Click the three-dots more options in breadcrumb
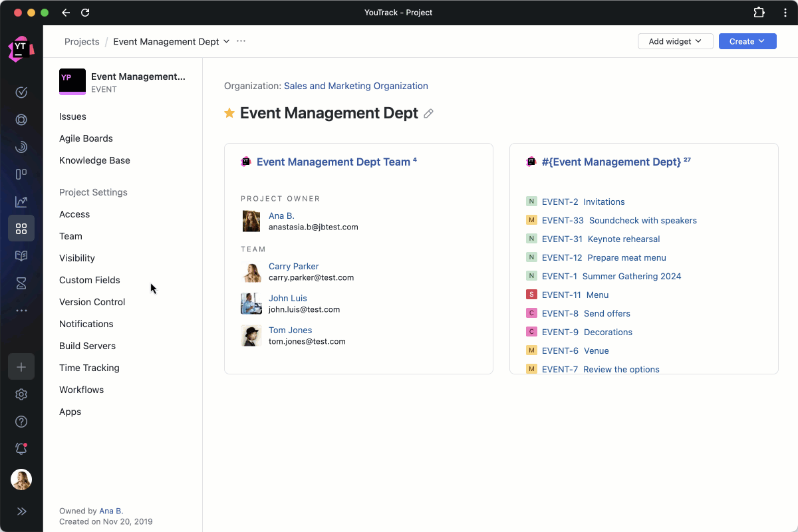The image size is (798, 532). 241,41
